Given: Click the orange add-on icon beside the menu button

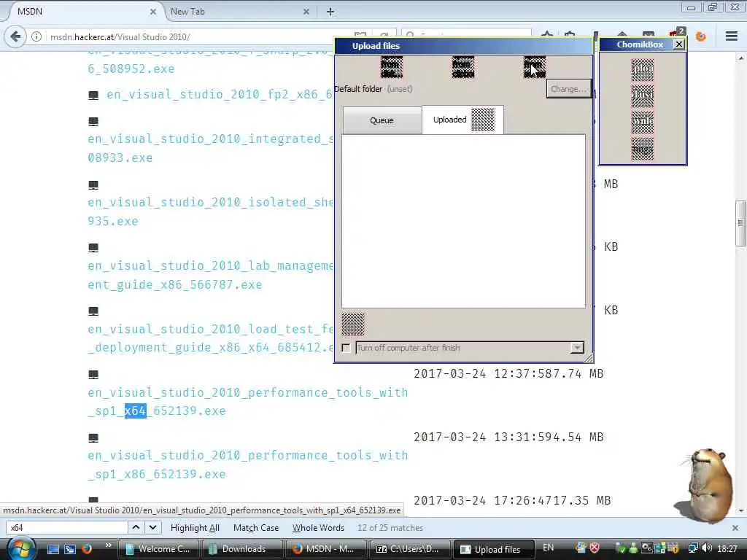Looking at the screenshot, I should [700, 36].
